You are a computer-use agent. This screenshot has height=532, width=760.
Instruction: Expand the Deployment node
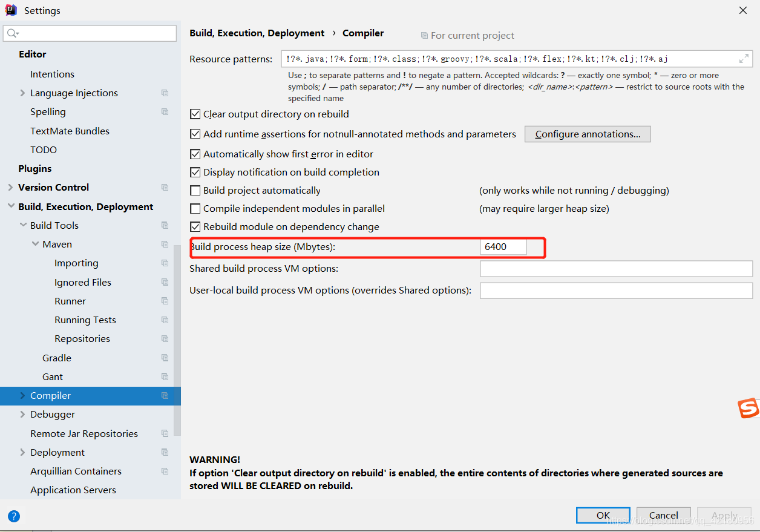tap(22, 452)
